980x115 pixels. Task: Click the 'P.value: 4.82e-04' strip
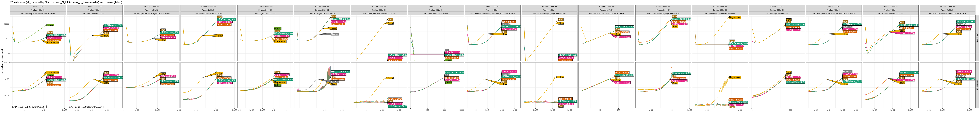[38, 10]
